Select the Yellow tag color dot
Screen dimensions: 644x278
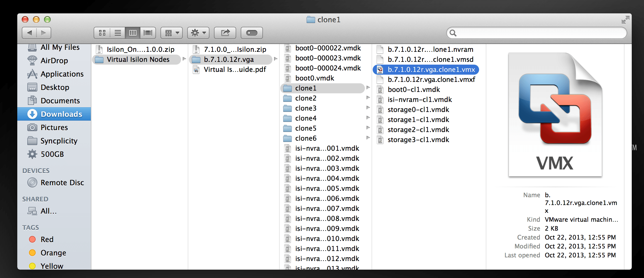tap(32, 266)
